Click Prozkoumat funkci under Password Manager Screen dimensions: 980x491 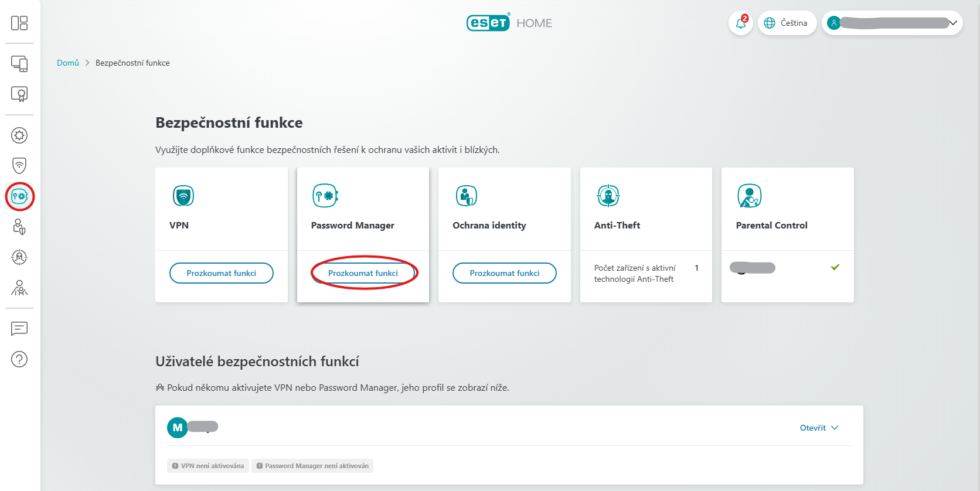click(363, 273)
